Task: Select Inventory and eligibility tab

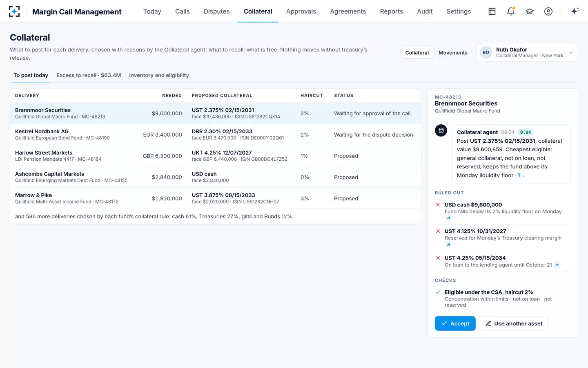Action: click(159, 75)
